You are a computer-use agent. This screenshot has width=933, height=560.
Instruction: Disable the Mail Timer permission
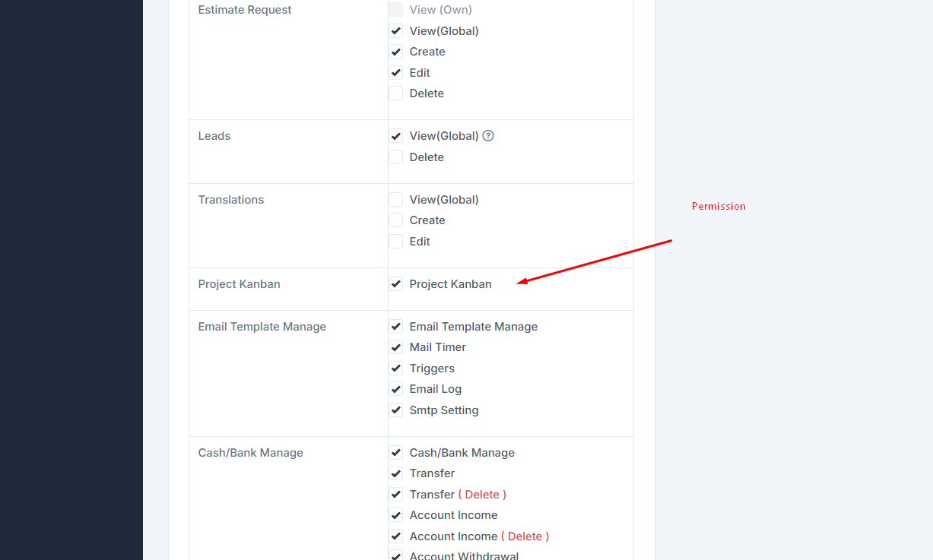(396, 347)
